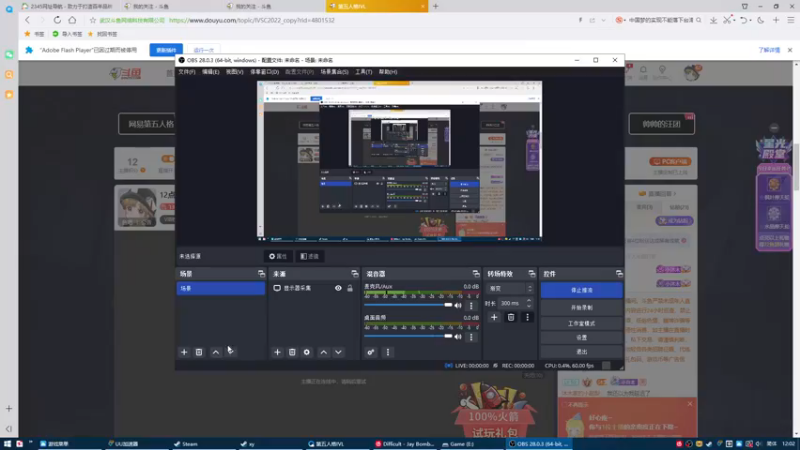Add a scene transition with plus icon
Screen dimensions: 800x450
[494, 317]
